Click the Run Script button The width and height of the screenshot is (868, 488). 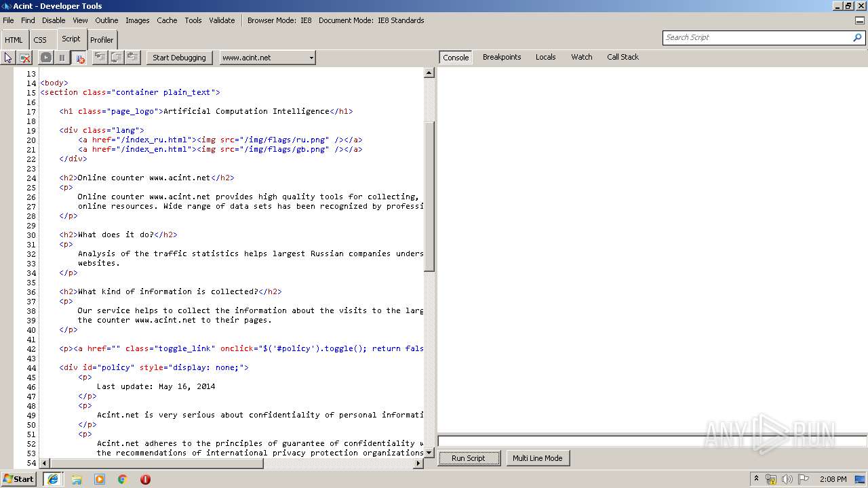469,458
